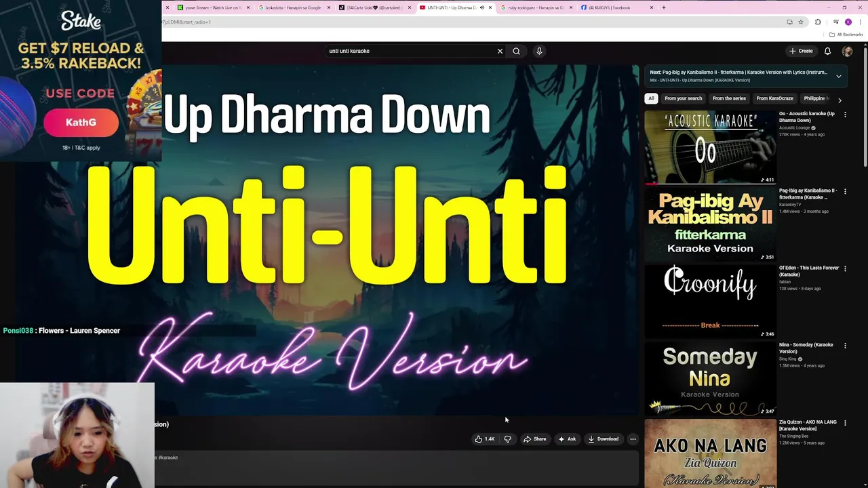Open options menu for 'Nina - Someday' video
The width and height of the screenshot is (868, 488).
(x=845, y=346)
